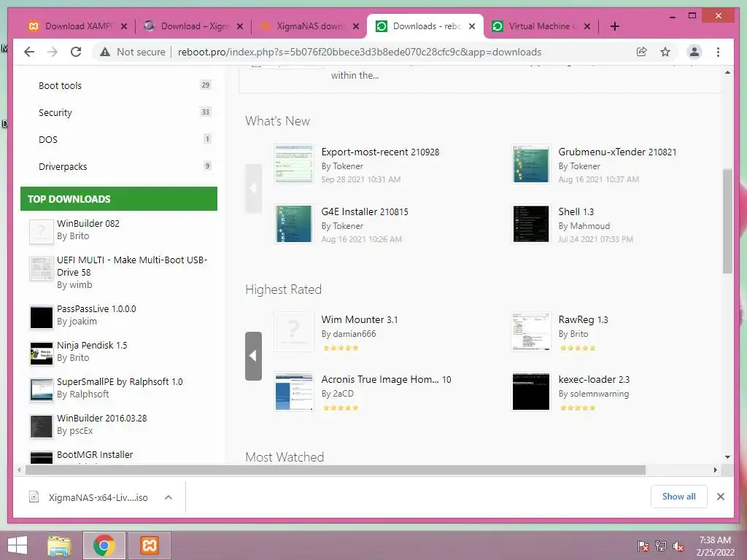Image resolution: width=747 pixels, height=560 pixels.
Task: Click the G4E Installer thumbnail
Action: point(294,224)
